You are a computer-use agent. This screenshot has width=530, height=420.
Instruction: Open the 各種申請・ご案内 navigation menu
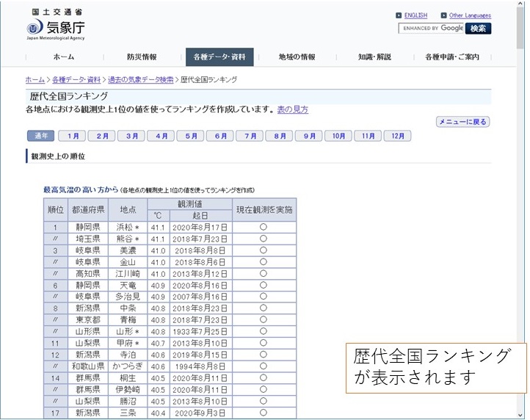click(x=452, y=57)
